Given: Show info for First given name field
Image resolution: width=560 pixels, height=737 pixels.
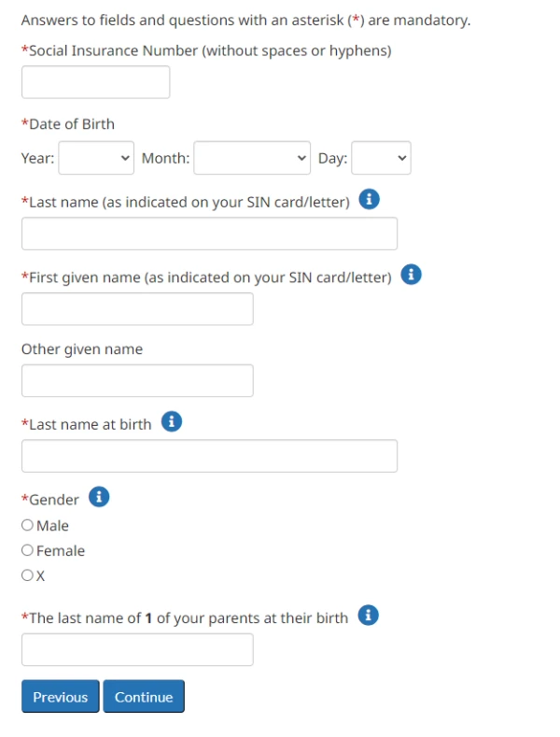Looking at the screenshot, I should tap(411, 274).
